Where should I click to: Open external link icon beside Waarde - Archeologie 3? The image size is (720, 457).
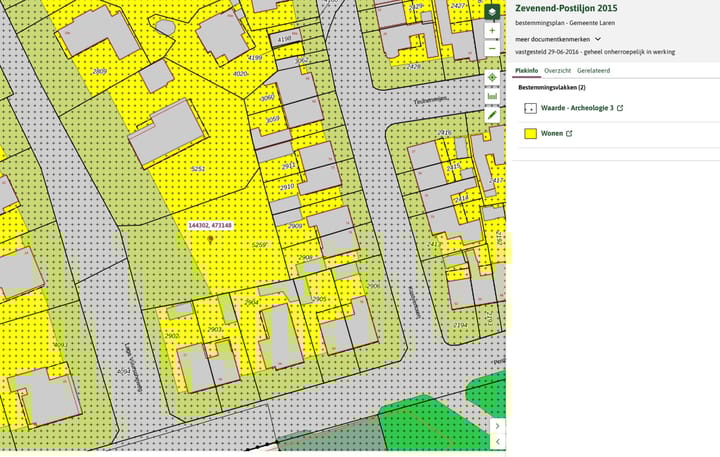click(620, 108)
